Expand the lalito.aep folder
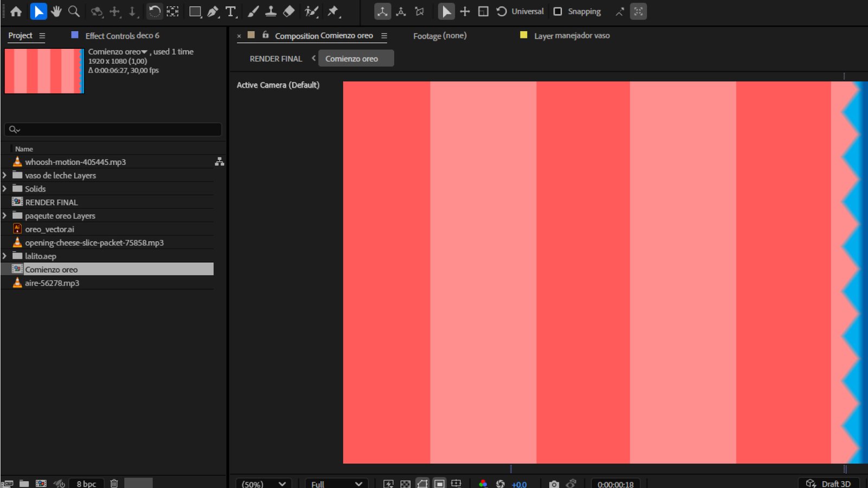The height and width of the screenshot is (488, 868). tap(4, 256)
